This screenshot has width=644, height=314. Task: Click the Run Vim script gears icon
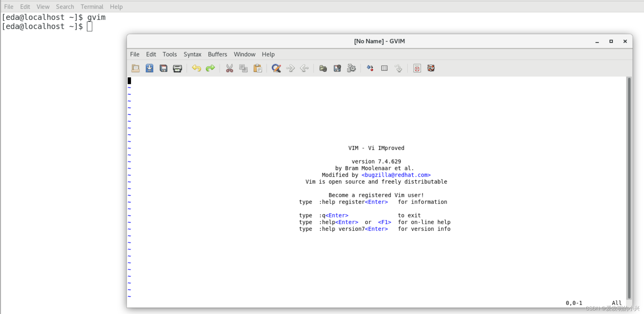[x=351, y=68]
